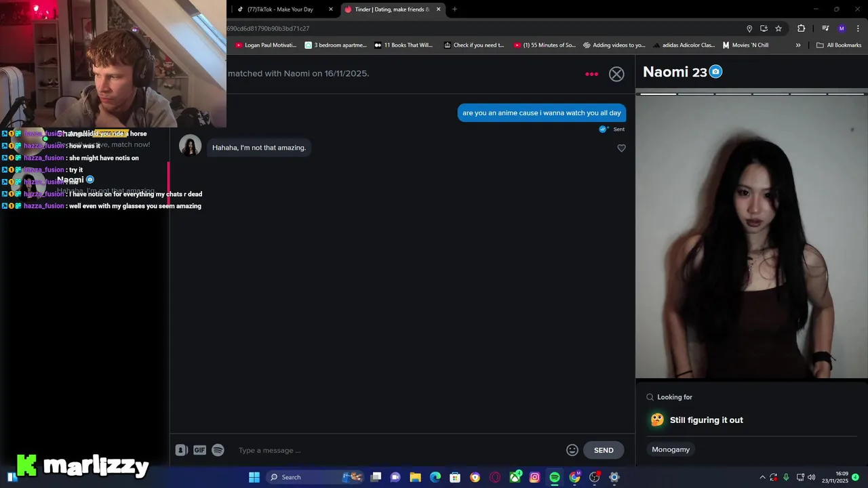Click the taskbar clock showing 16:09
The width and height of the screenshot is (868, 488).
pos(835,477)
